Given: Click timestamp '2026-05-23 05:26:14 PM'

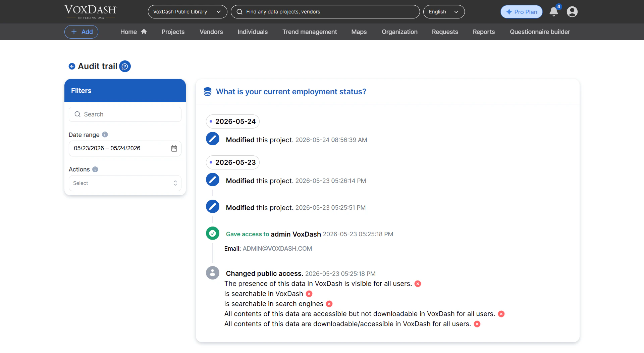Looking at the screenshot, I should [x=331, y=181].
